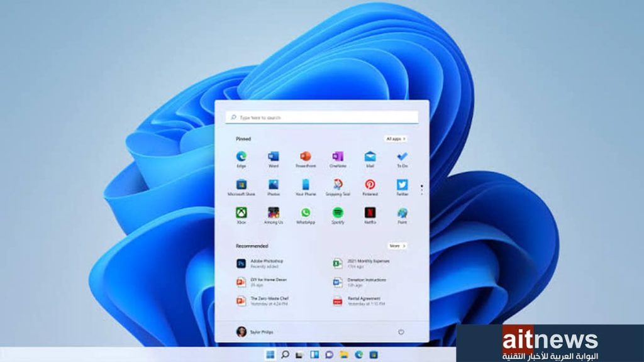Show More recommended items
644x362 pixels.
point(397,246)
